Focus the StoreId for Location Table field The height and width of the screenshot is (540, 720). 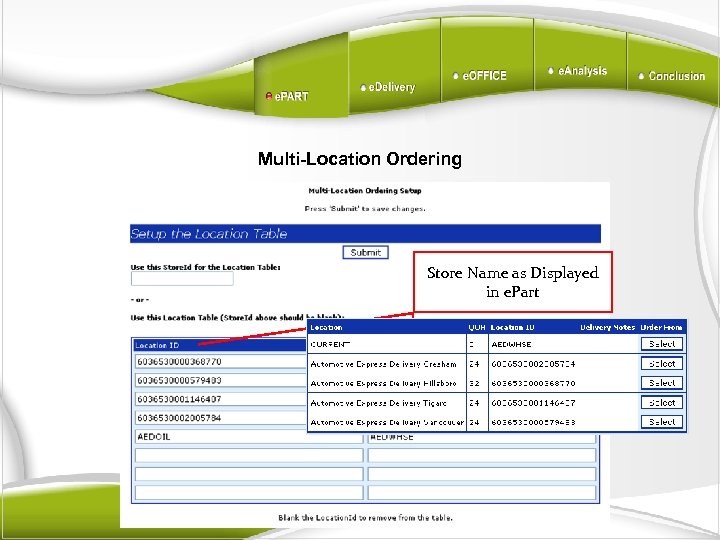click(x=182, y=278)
